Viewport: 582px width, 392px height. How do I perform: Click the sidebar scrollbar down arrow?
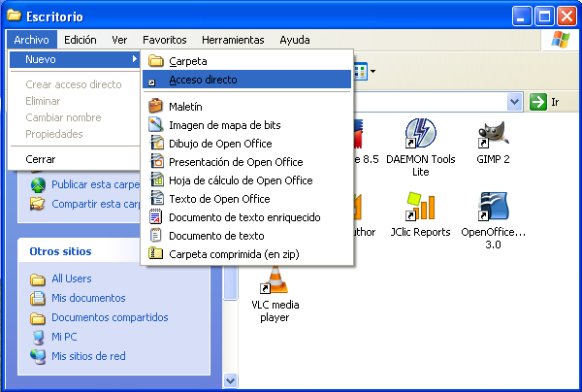point(231,381)
